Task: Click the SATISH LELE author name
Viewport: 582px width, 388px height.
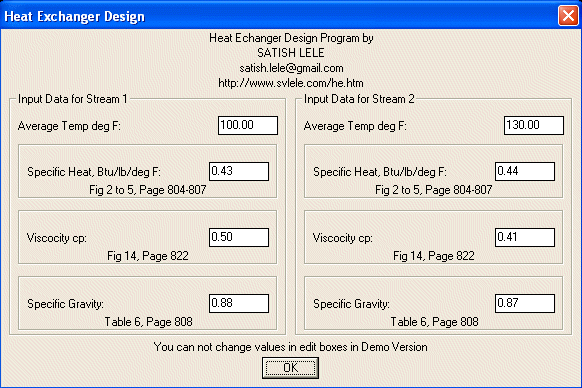Action: click(291, 53)
